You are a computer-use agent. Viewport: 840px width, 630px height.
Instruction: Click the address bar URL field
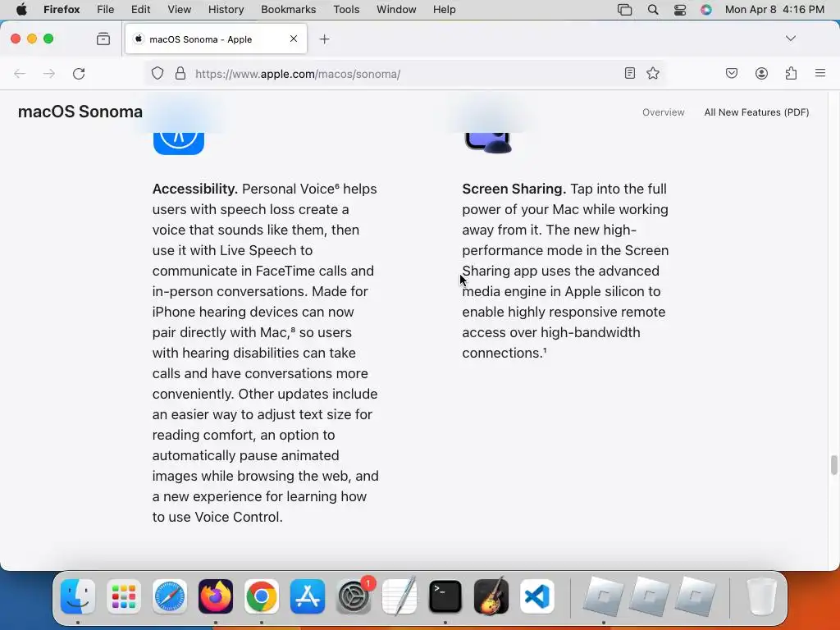[405, 74]
